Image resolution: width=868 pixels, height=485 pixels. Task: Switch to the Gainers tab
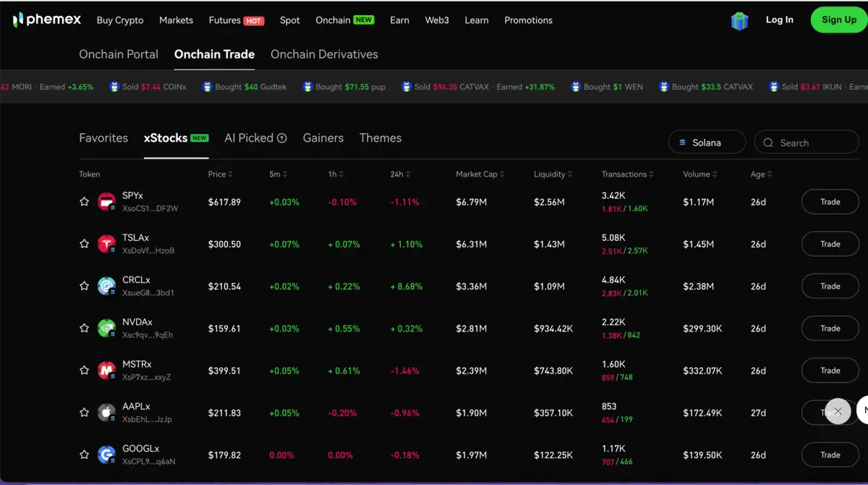323,138
